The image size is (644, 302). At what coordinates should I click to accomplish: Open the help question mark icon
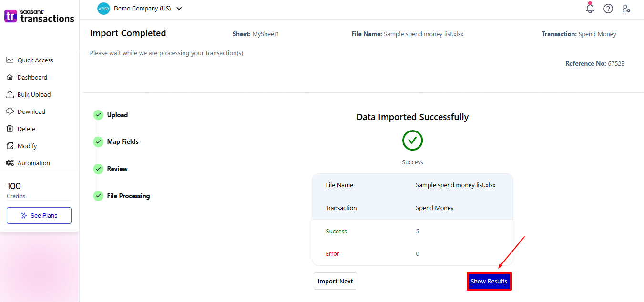point(608,9)
